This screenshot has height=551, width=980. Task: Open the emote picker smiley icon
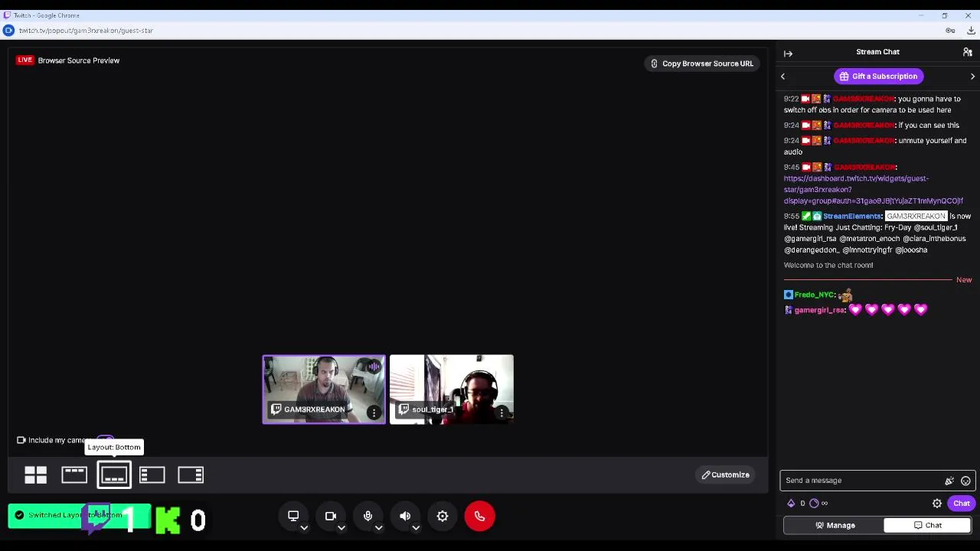[x=965, y=481]
